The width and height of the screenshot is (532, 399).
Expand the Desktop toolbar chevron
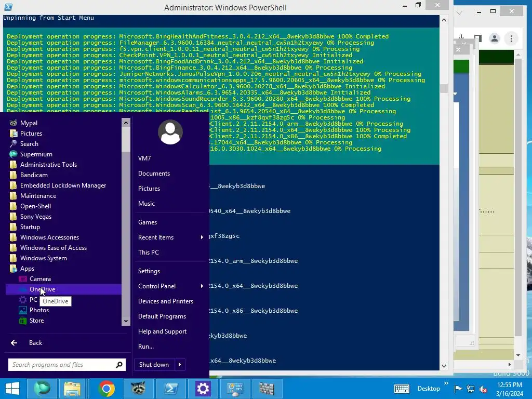446,383
